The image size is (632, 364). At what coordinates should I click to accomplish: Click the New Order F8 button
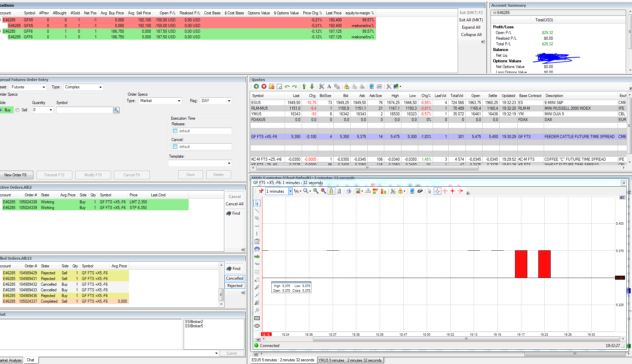coord(15,175)
